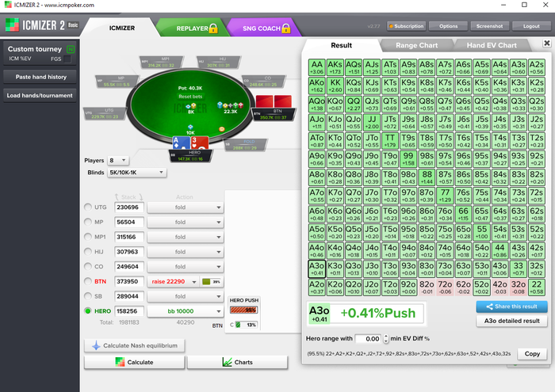Copy the hero range text

pyautogui.click(x=532, y=354)
